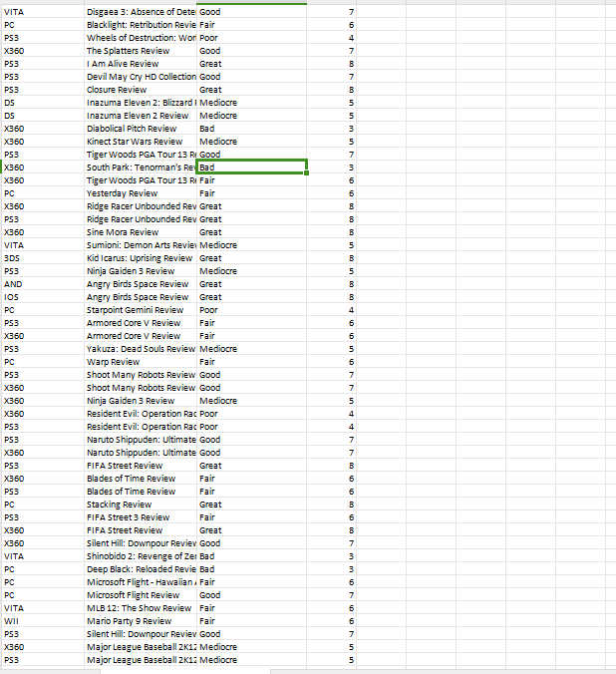The height and width of the screenshot is (674, 616).
Task: Select the MLB 12: The Show Review cell
Action: point(141,608)
